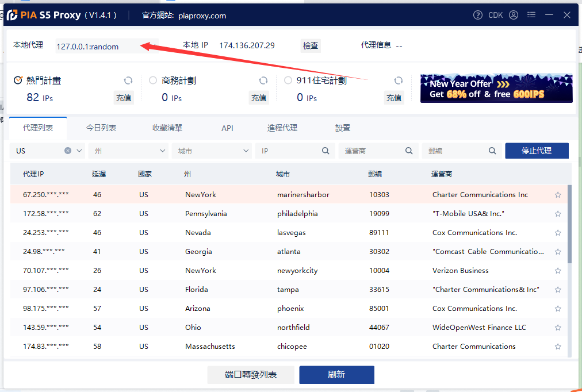Switch to the 今日列表 tab
582x392 pixels.
(x=101, y=128)
